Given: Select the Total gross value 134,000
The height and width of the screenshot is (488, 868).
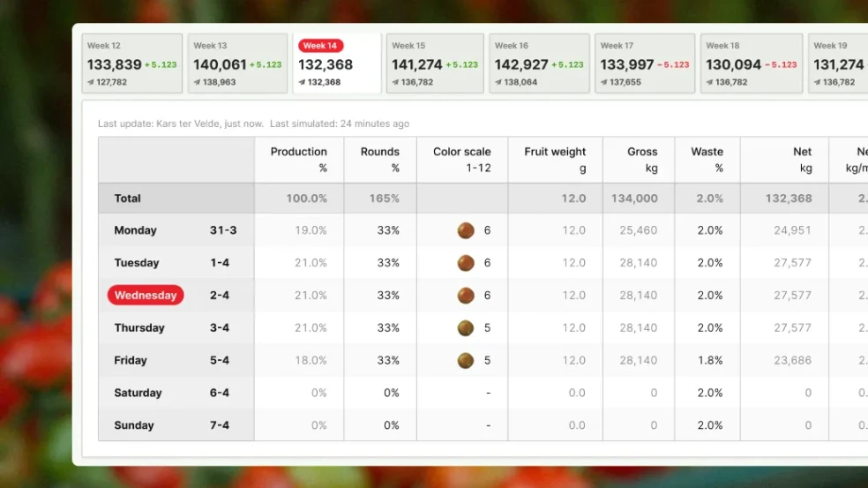Looking at the screenshot, I should click(634, 199).
